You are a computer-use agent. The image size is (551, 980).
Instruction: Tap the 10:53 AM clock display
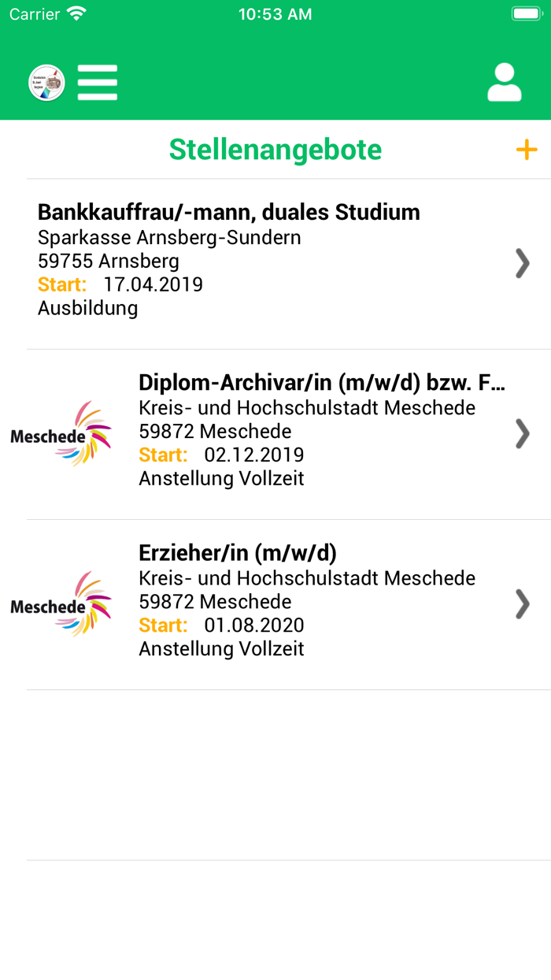(275, 13)
